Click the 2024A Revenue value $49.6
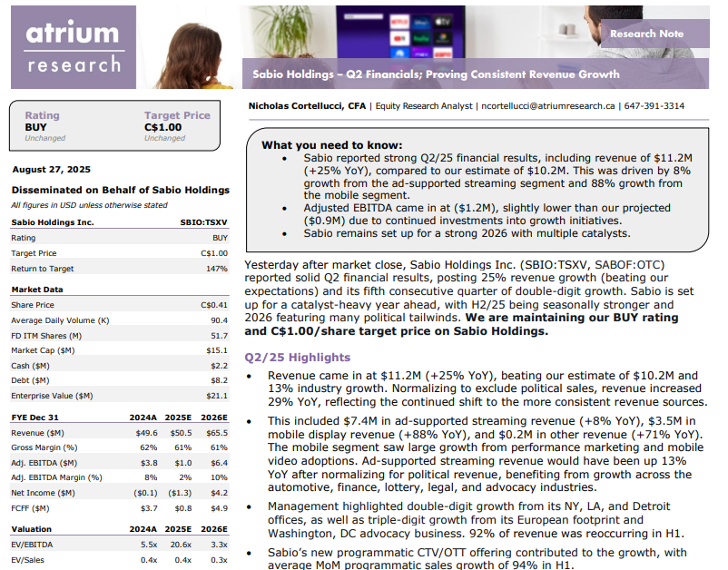728x570 pixels. 147,433
